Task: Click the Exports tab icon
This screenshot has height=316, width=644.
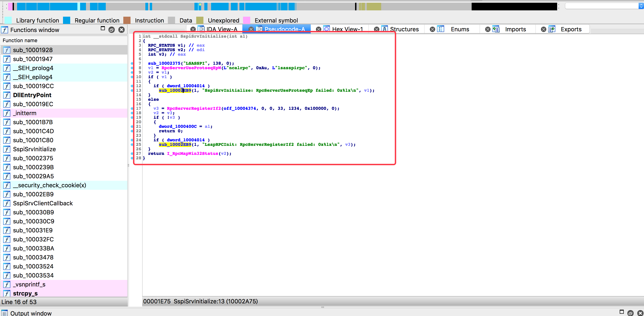Action: tap(552, 29)
